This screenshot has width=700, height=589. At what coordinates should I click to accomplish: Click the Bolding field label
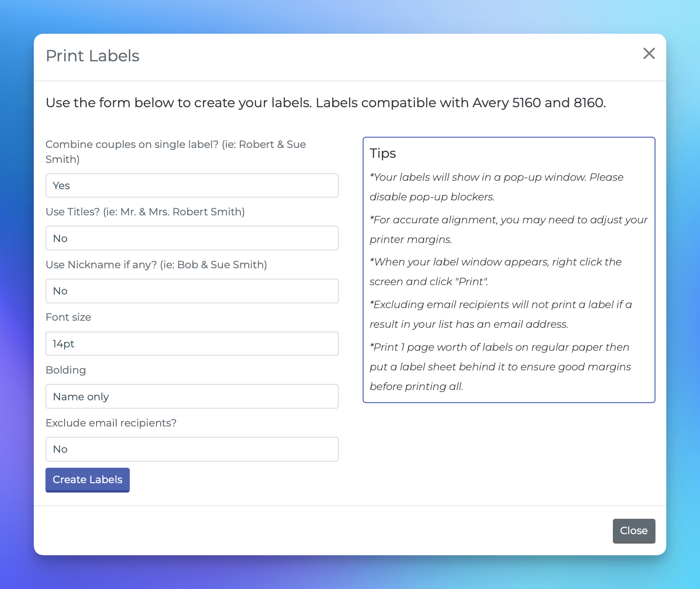(66, 370)
